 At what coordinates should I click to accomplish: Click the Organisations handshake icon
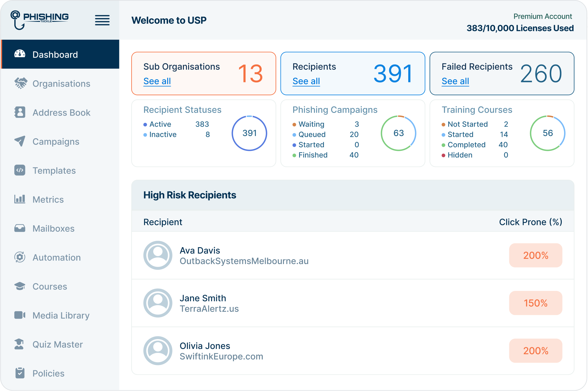20,83
